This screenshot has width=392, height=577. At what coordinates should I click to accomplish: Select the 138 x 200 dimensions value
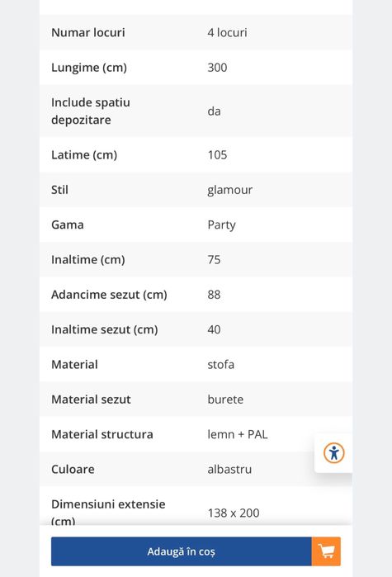coord(234,513)
